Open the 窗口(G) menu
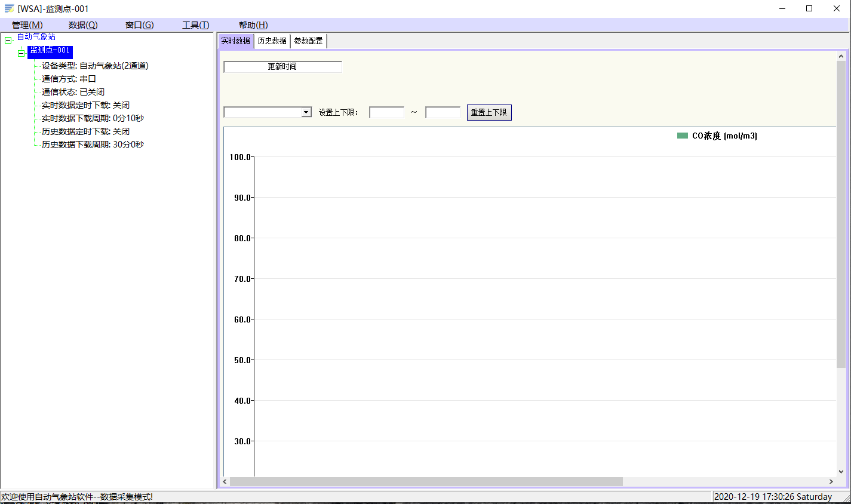The image size is (851, 504). 139,25
